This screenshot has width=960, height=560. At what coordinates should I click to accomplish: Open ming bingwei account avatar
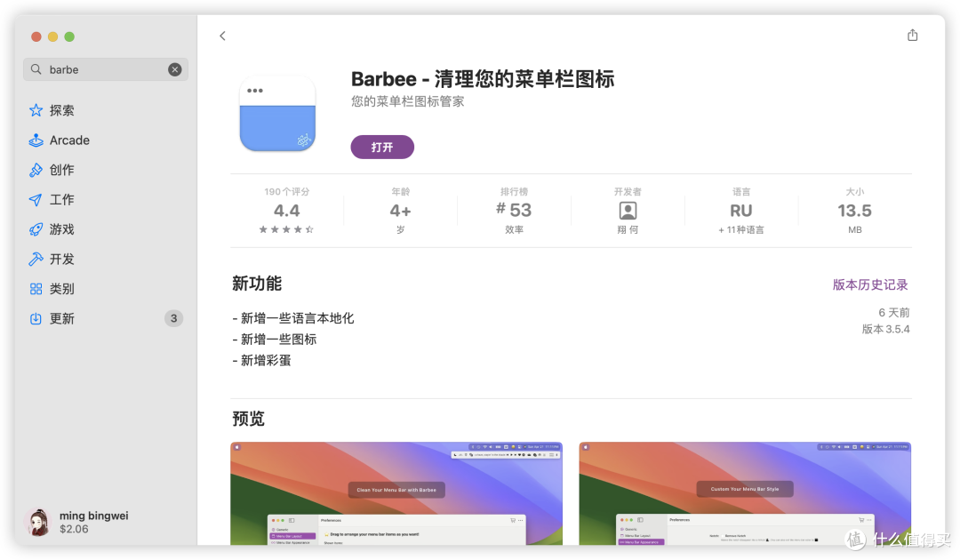(38, 522)
